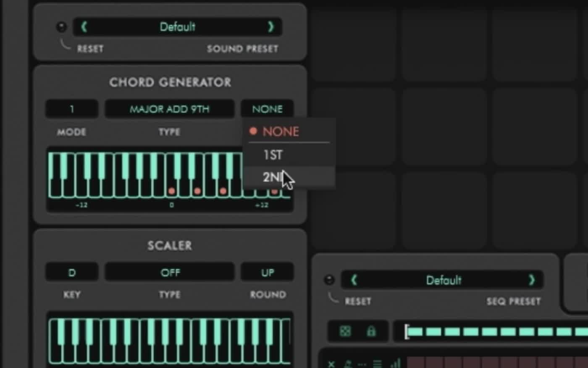Click the horizontal lines icon in sequencer lane
This screenshot has height=368, width=588.
tap(378, 364)
